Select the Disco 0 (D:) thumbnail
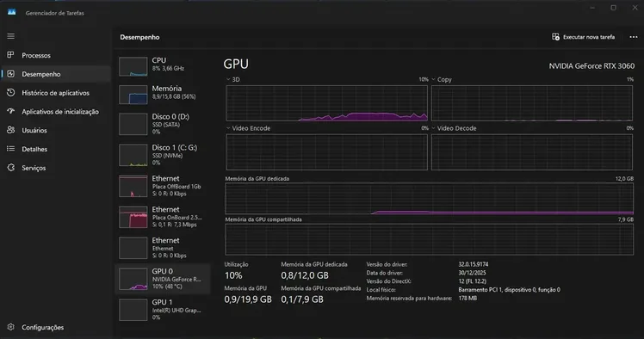Viewport: 644px width, 339px height. pyautogui.click(x=133, y=124)
